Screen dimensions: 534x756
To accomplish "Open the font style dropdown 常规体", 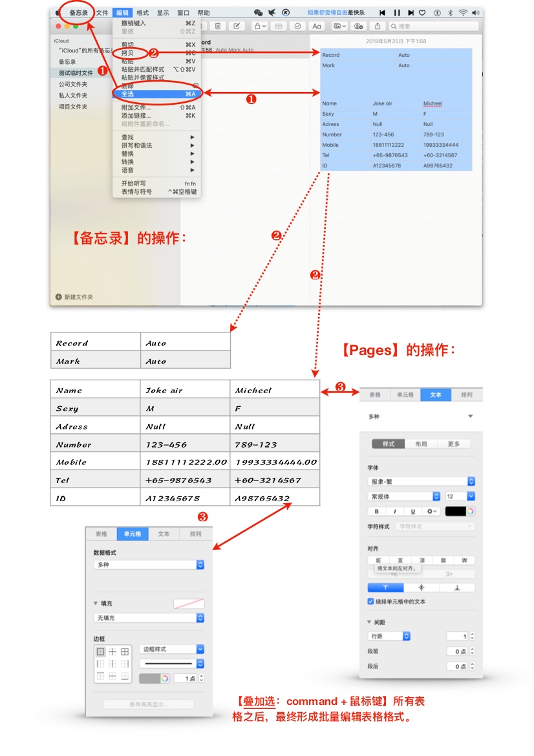I will [404, 496].
